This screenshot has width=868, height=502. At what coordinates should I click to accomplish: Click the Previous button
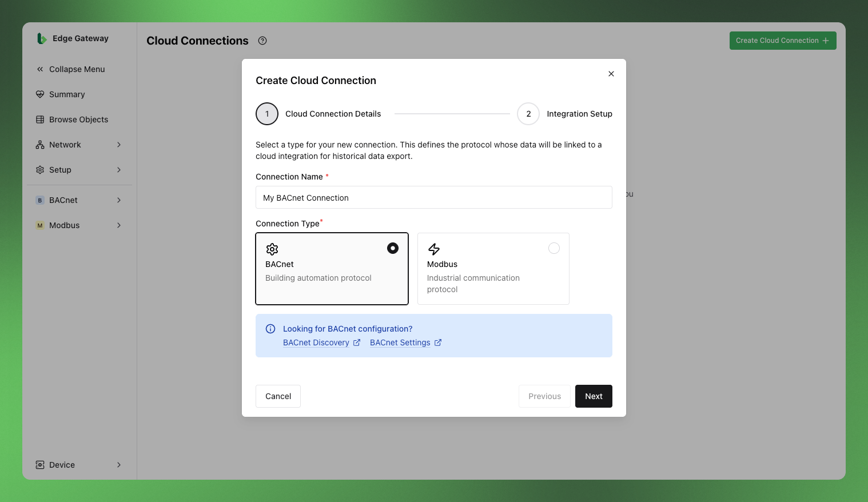(544, 396)
